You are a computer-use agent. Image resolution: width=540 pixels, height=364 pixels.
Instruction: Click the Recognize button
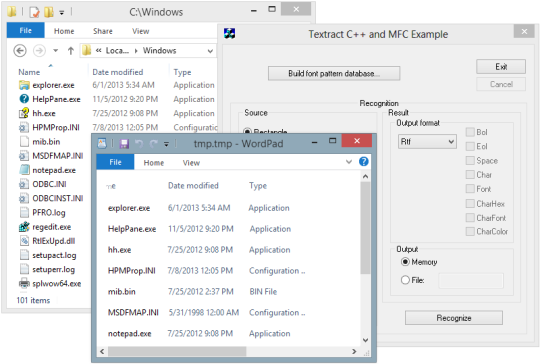click(x=454, y=318)
